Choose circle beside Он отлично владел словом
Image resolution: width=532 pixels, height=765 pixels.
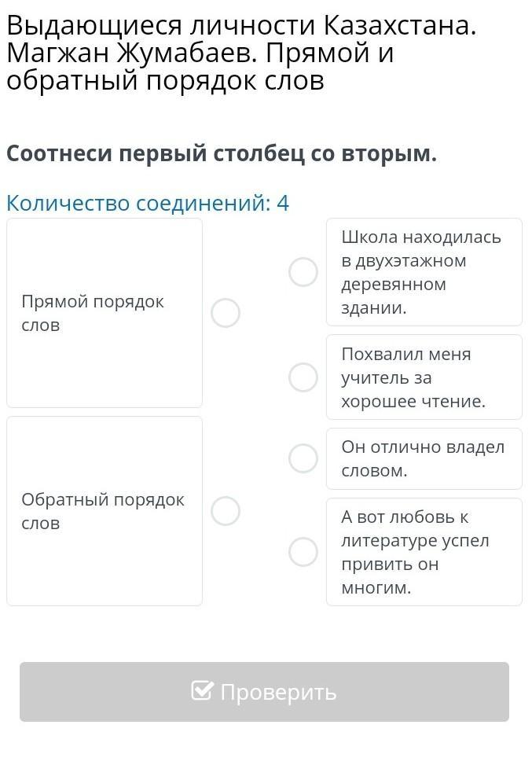click(x=303, y=458)
